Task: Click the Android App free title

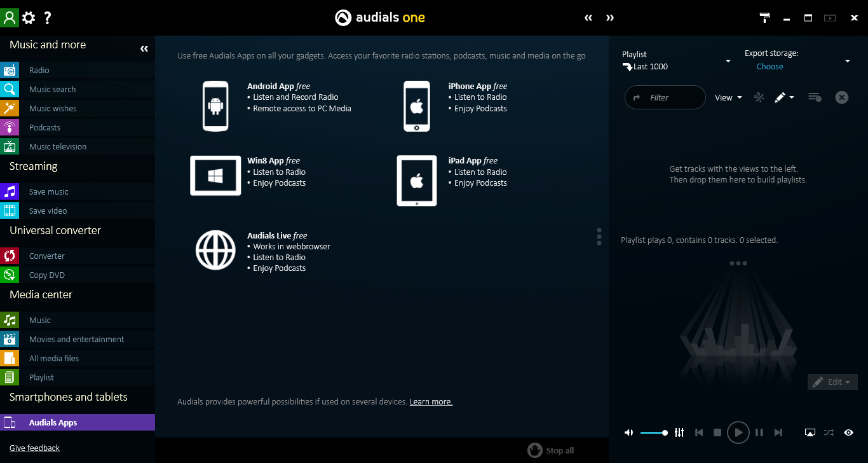Action: pyautogui.click(x=279, y=86)
